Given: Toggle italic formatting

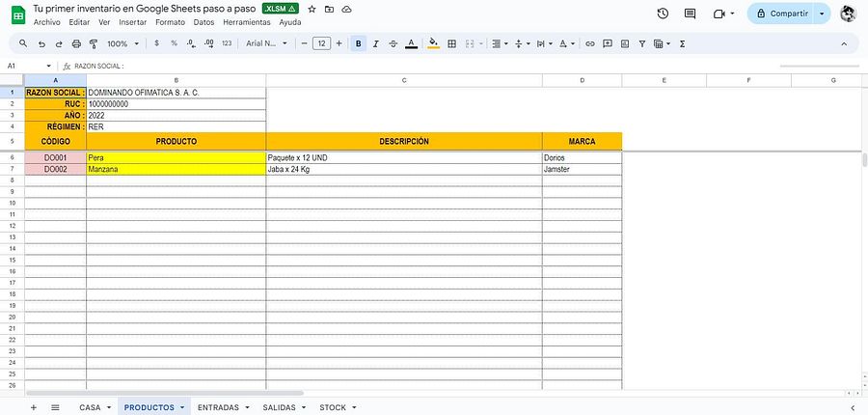Looking at the screenshot, I should tap(376, 43).
